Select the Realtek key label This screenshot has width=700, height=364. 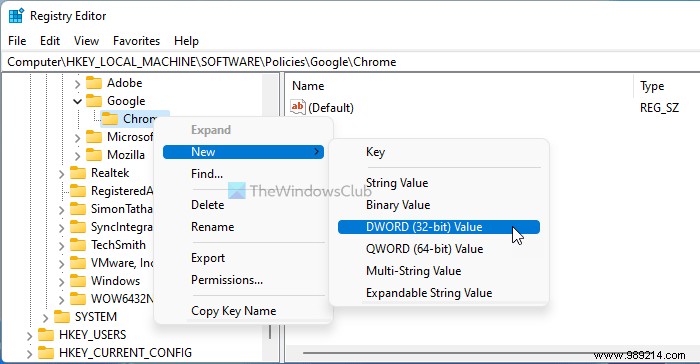tap(110, 173)
